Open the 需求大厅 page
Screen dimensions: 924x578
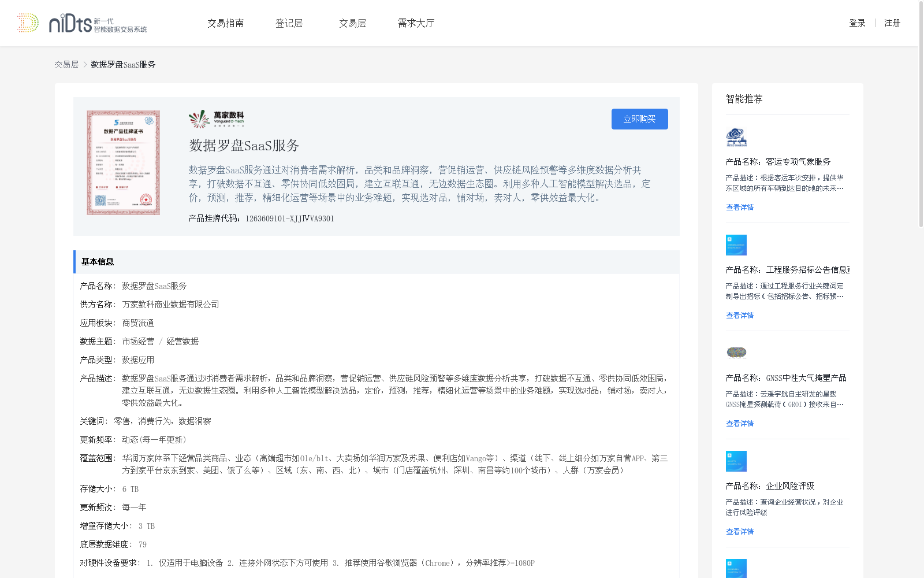[416, 23]
